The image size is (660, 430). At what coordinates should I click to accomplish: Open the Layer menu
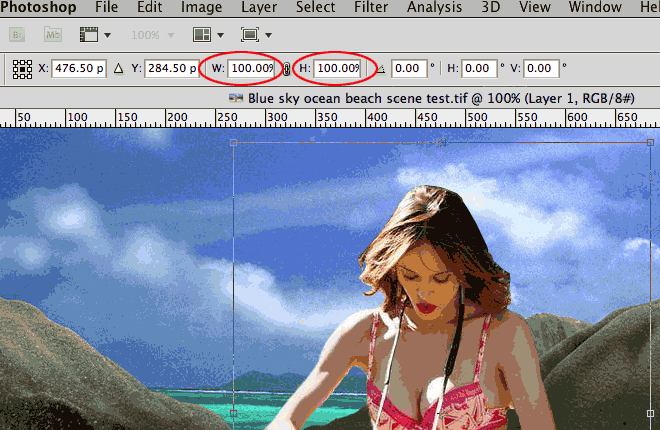[259, 7]
